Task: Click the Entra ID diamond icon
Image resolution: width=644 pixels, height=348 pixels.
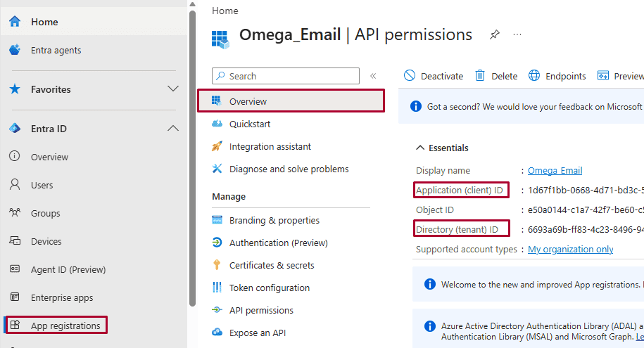Action: pyautogui.click(x=15, y=128)
